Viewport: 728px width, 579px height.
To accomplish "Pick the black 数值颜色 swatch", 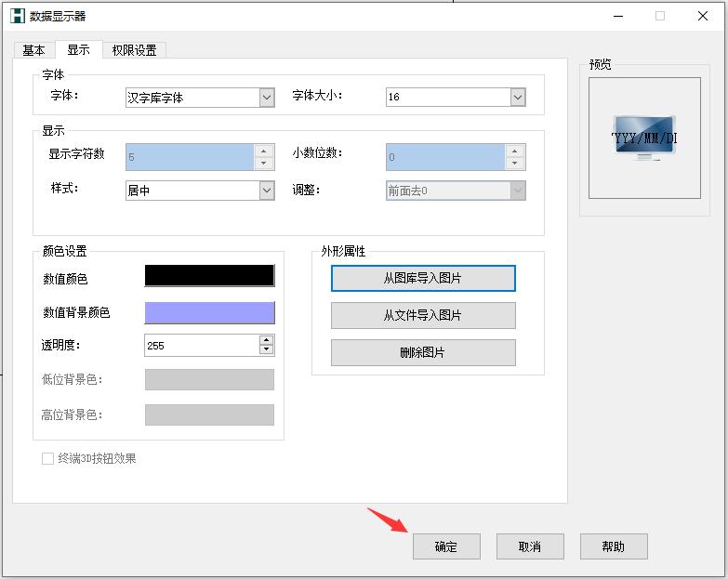I will [x=209, y=276].
